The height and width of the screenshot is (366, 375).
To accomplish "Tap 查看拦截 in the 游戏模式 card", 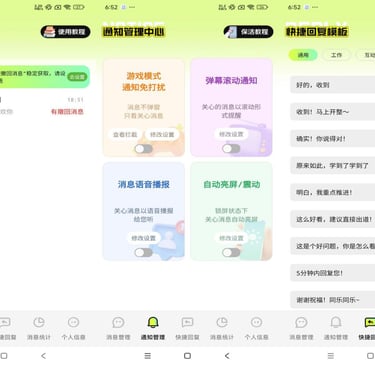I will (125, 134).
